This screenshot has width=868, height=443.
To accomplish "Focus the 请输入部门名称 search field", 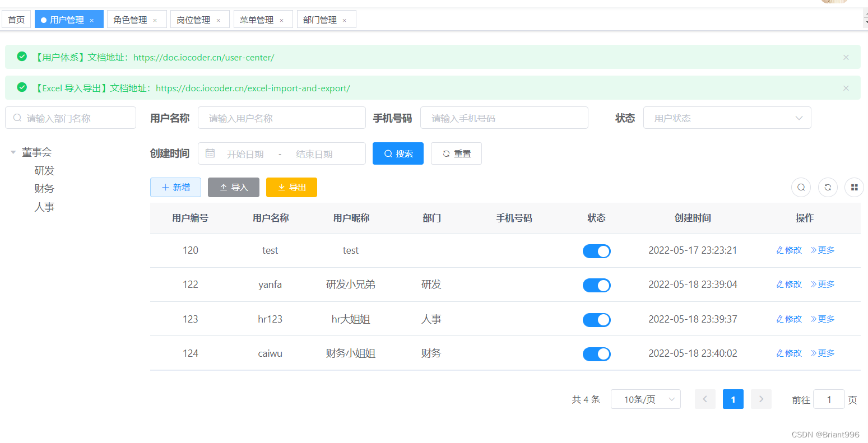I will (71, 118).
